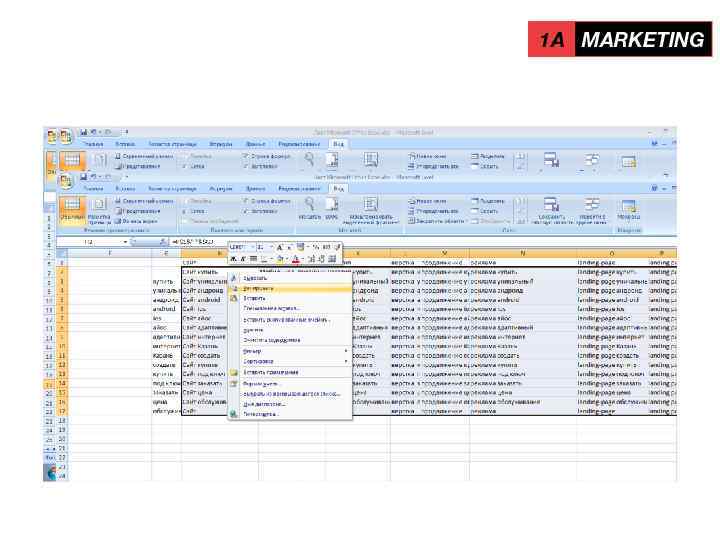
Task: Click Zoom magnifier in back Excel window ribbon
Action: (x=310, y=160)
